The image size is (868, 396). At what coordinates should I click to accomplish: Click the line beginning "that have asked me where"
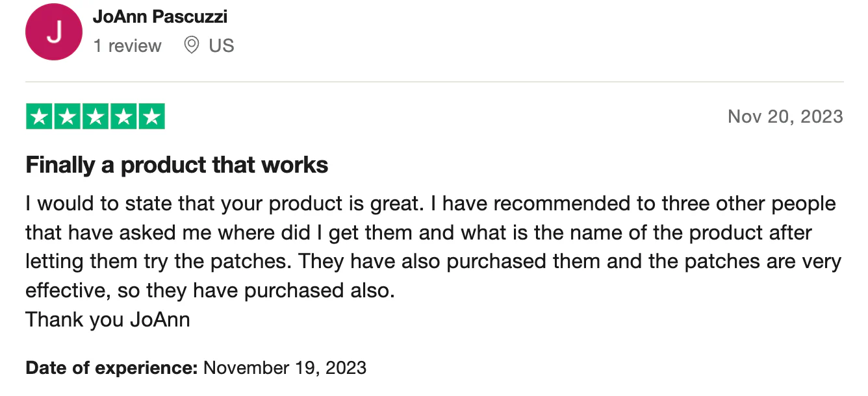pos(419,232)
